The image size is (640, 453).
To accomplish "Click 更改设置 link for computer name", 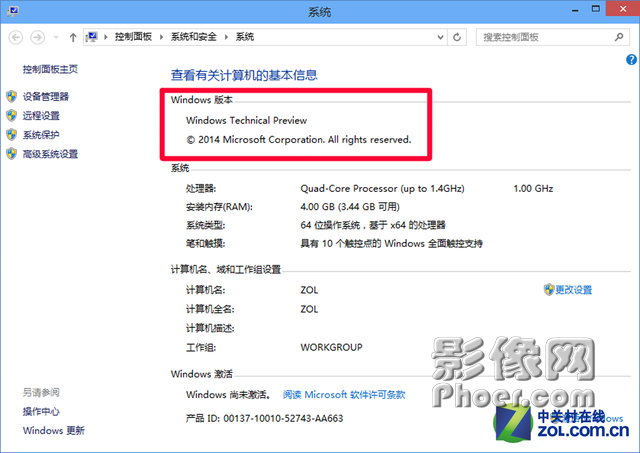I will (573, 290).
